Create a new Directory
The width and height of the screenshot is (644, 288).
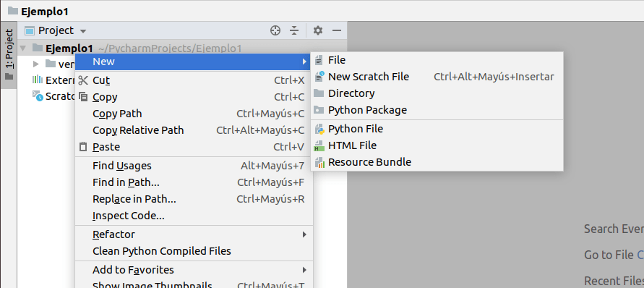pos(437,93)
